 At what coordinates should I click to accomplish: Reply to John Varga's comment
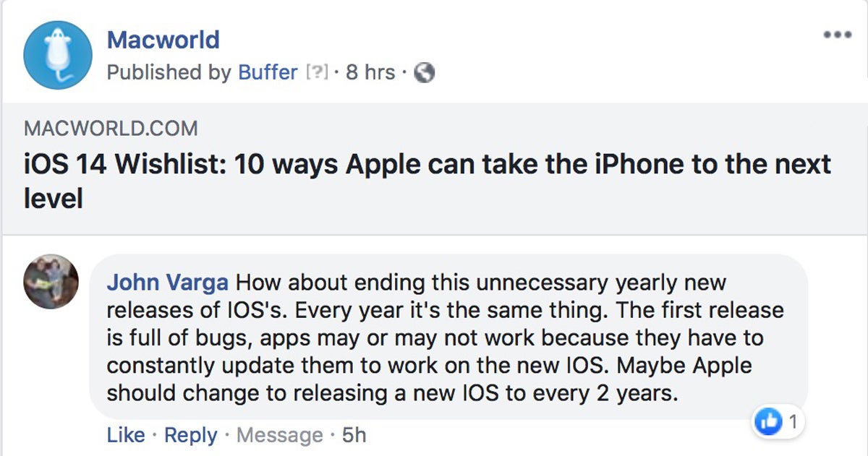[191, 435]
